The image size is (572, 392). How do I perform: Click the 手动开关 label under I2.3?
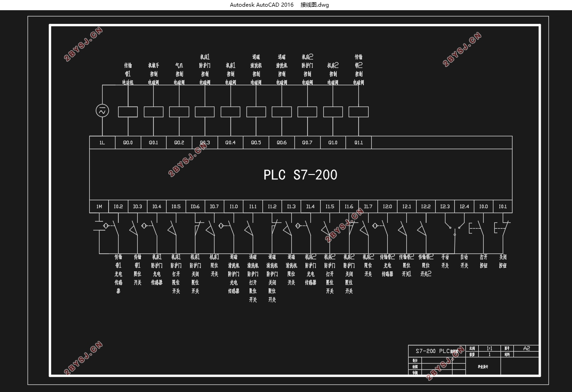point(445,261)
